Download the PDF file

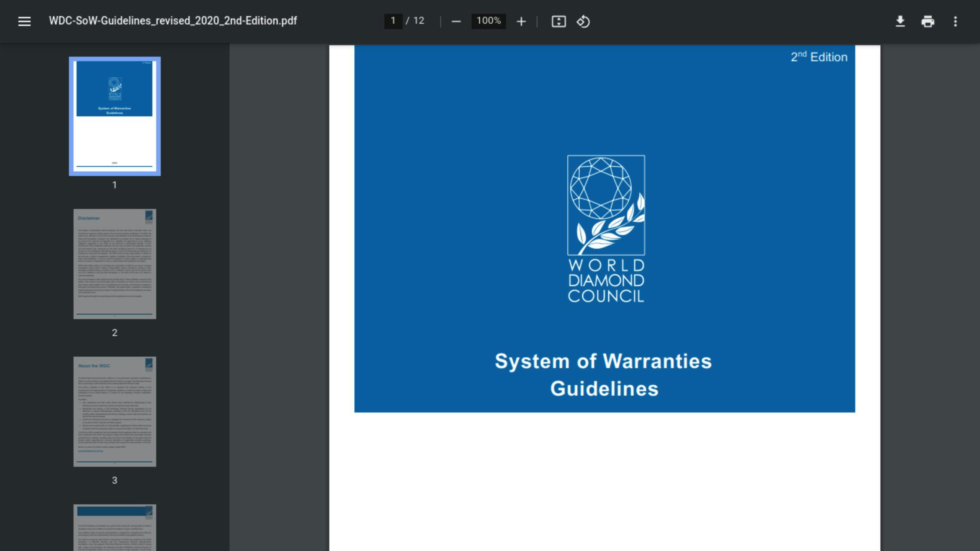point(900,21)
